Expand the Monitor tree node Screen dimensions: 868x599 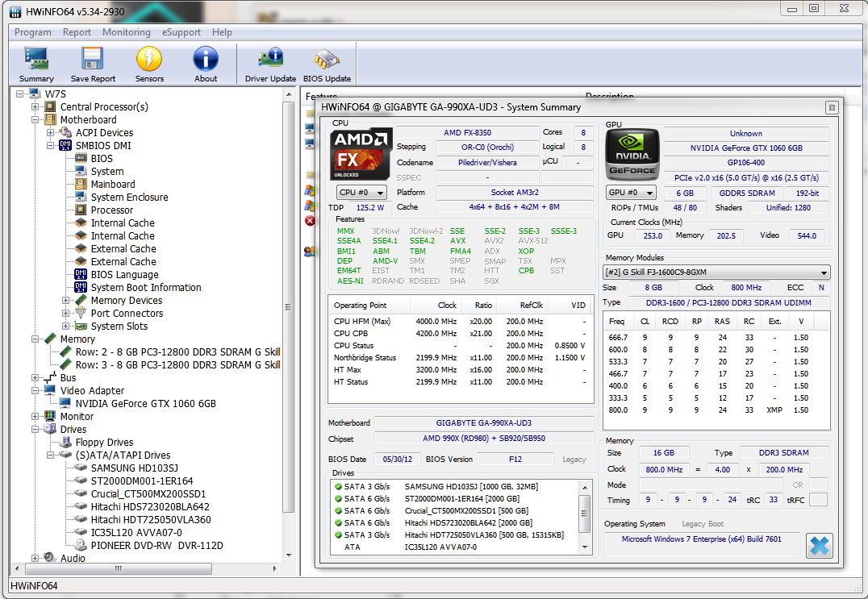[35, 417]
